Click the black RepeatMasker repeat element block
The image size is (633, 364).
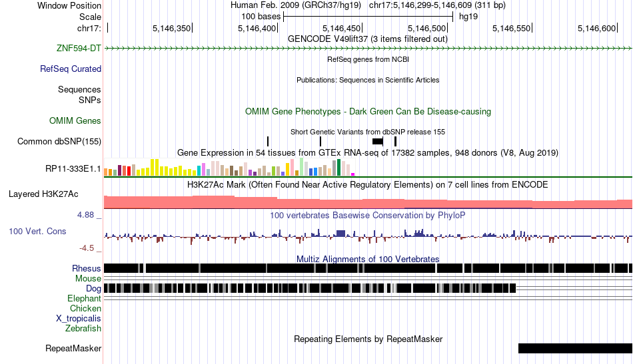(x=575, y=348)
